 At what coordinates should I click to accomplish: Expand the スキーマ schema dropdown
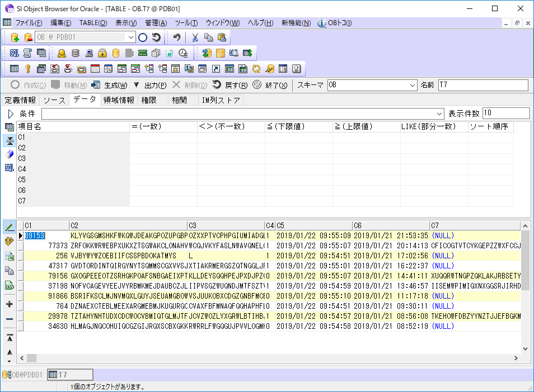(413, 85)
